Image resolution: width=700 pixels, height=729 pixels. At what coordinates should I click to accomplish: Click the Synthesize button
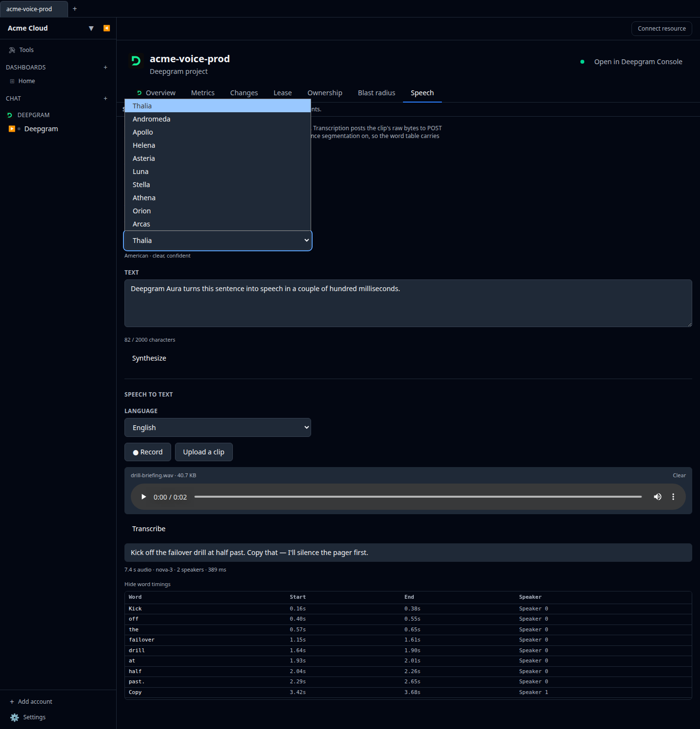149,358
